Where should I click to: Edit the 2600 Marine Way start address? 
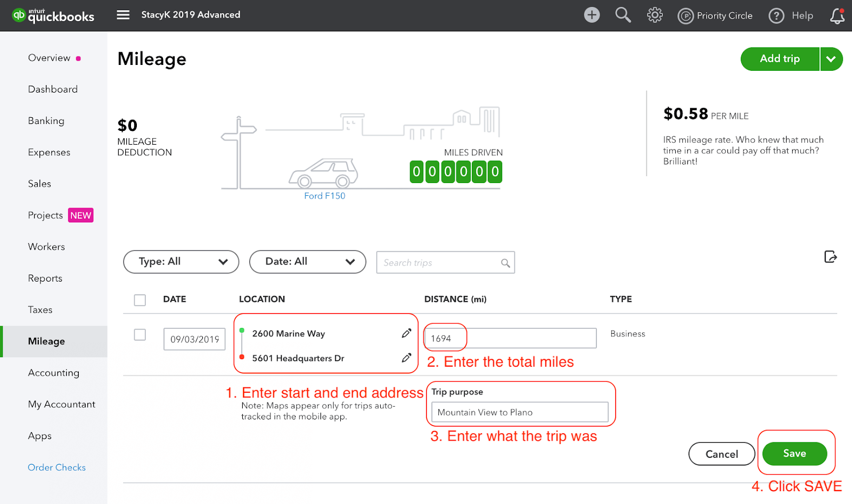click(406, 333)
